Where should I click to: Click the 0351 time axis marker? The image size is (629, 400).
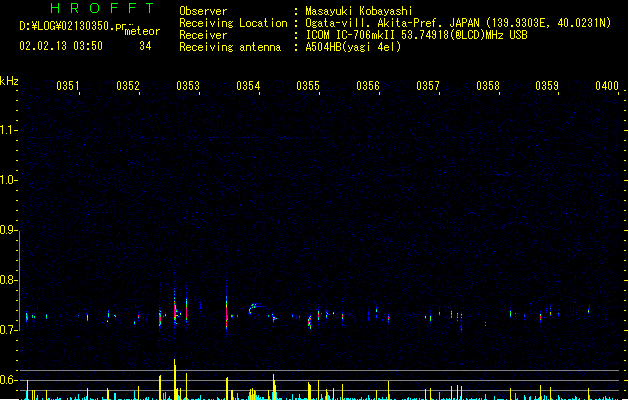click(68, 85)
